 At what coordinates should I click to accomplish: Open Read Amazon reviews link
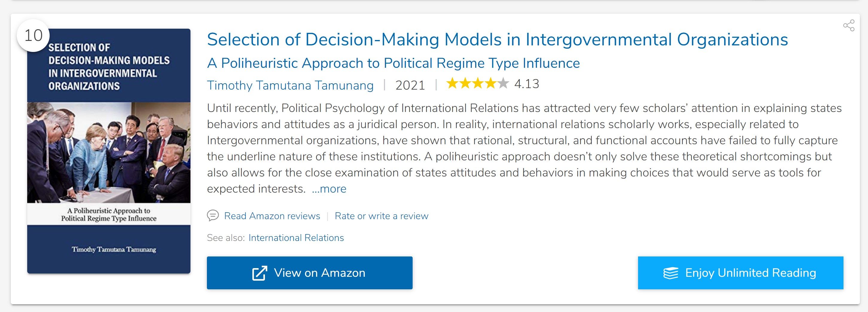pos(272,216)
